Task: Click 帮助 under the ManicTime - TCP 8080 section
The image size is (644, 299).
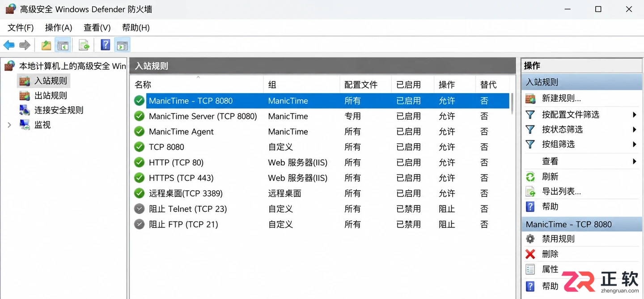Action: (x=550, y=286)
